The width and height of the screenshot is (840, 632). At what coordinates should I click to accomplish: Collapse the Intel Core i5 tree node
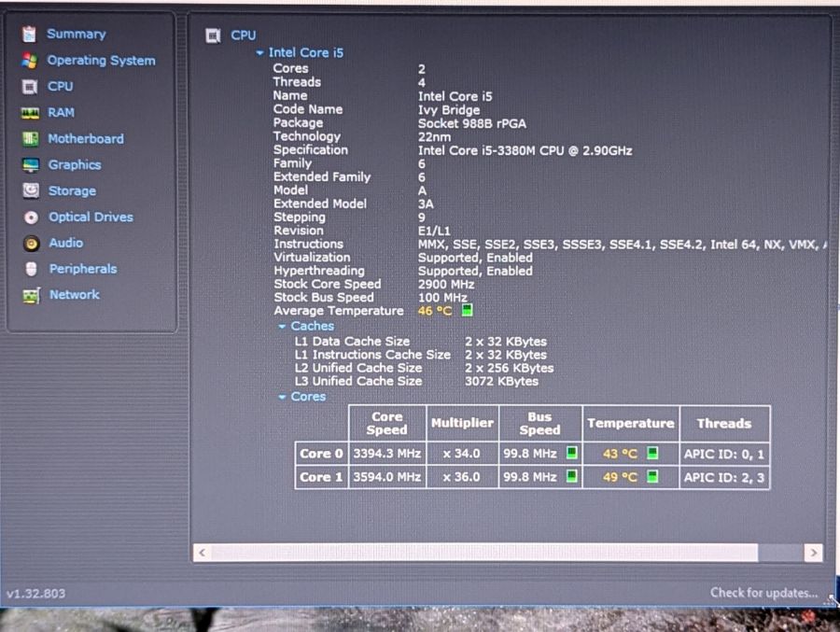pyautogui.click(x=259, y=52)
